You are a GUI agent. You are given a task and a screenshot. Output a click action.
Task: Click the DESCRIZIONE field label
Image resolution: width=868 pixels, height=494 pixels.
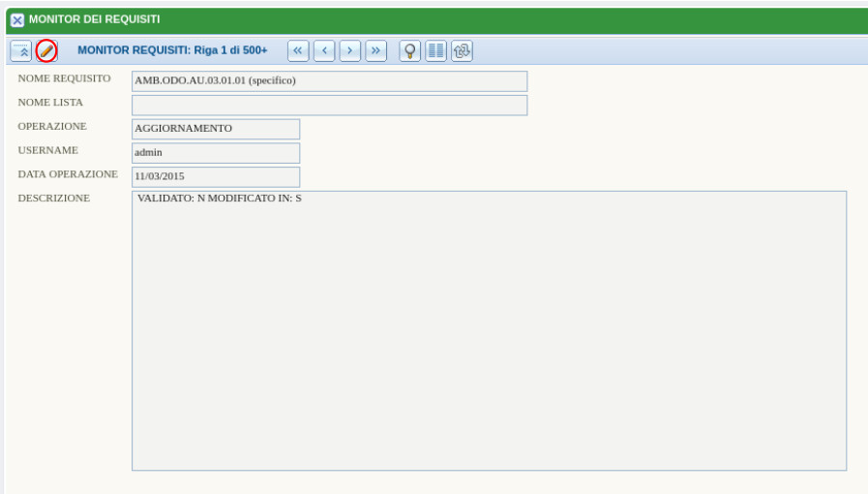[54, 199]
